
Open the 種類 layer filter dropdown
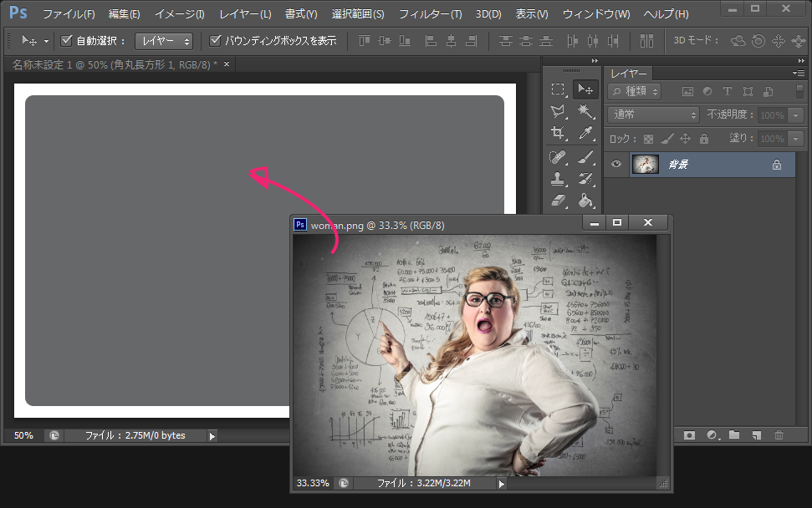tap(636, 92)
